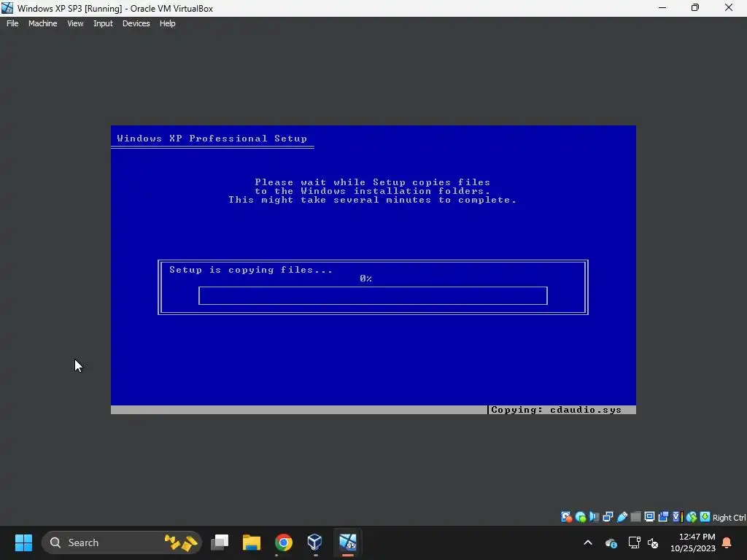Click the taskbar Search box
The image size is (747, 560).
(x=122, y=542)
